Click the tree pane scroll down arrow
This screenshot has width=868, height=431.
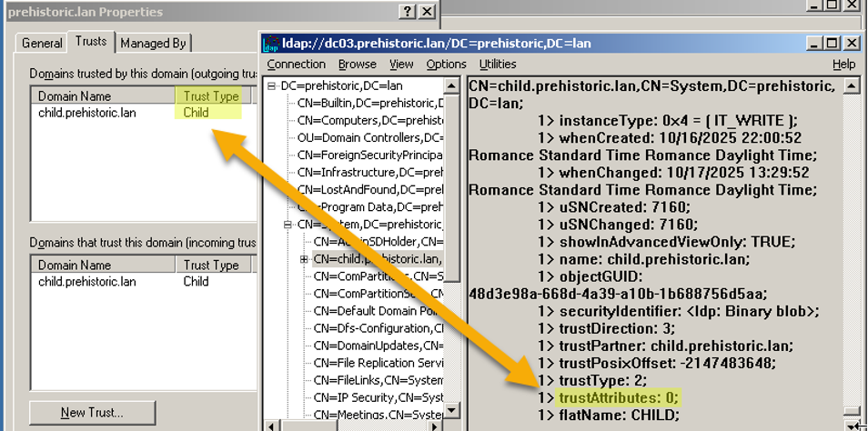pyautogui.click(x=451, y=410)
